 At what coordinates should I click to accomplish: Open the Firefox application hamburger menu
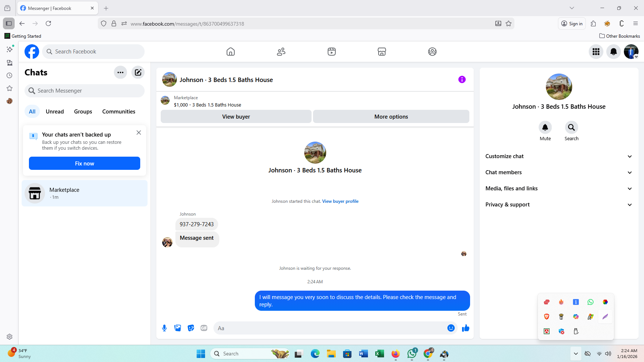636,23
